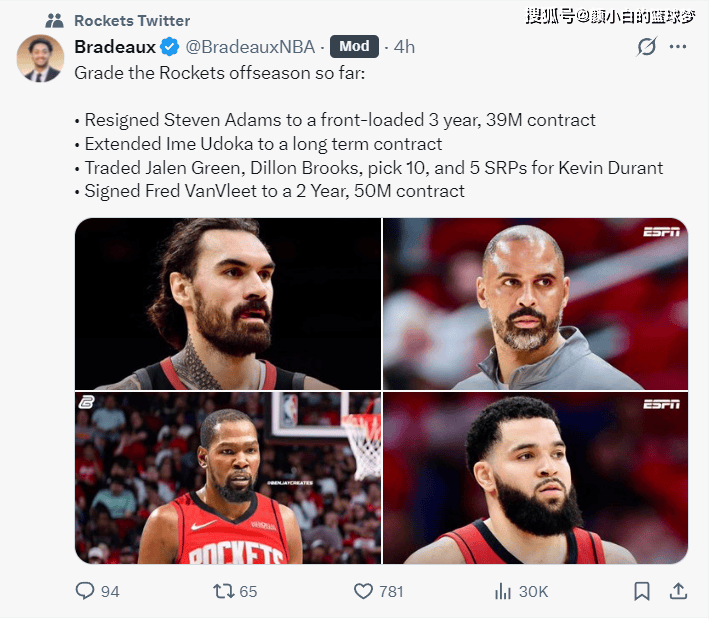Open the Kevin Durant Rockets jersey photo
710x619 pixels.
[x=228, y=478]
